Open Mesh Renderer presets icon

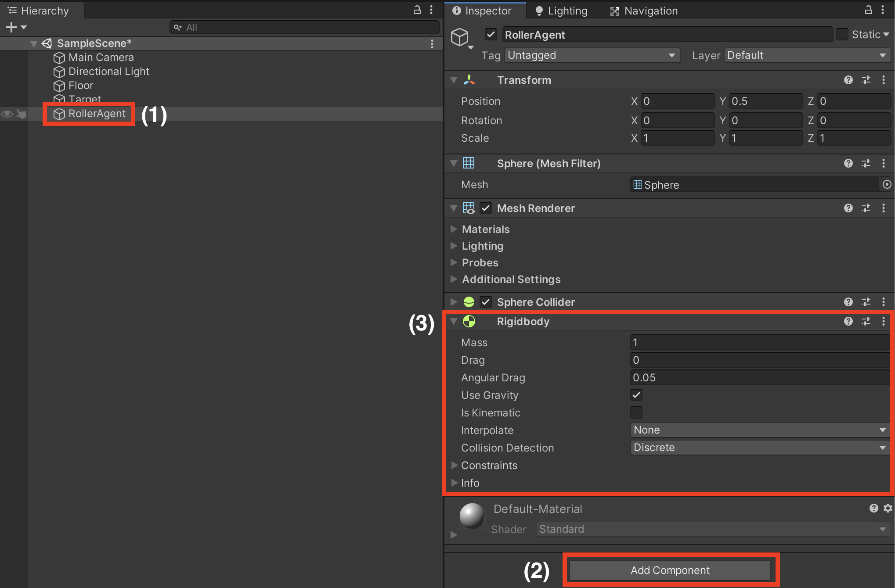pos(866,208)
